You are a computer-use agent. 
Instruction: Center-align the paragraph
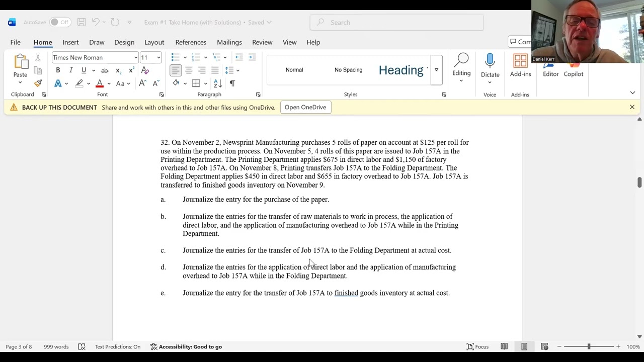tap(189, 70)
